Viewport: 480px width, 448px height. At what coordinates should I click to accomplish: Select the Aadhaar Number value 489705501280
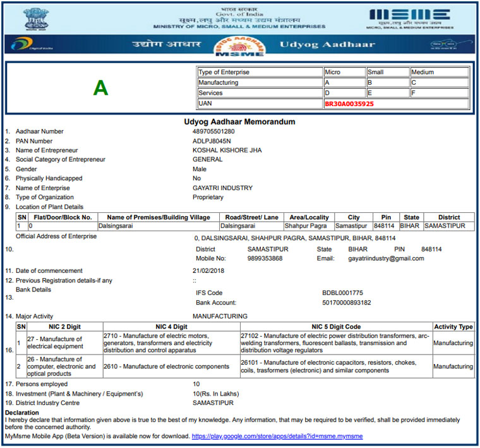point(213,131)
